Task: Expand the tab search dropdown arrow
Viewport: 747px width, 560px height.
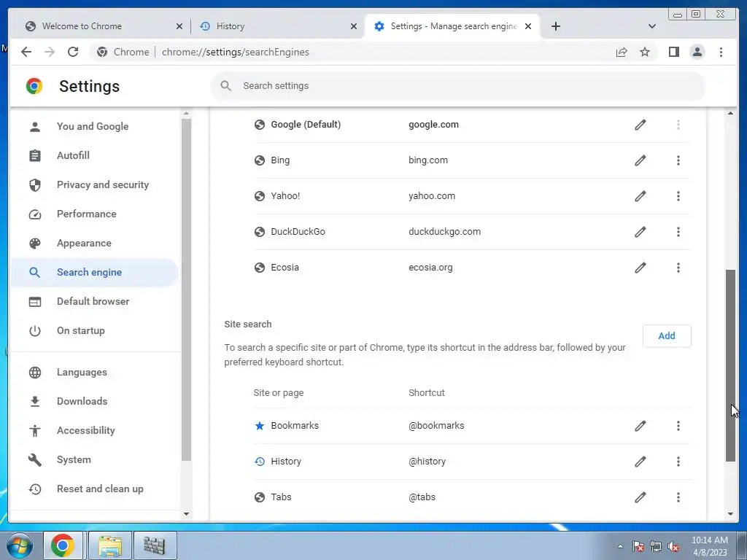Action: click(651, 26)
